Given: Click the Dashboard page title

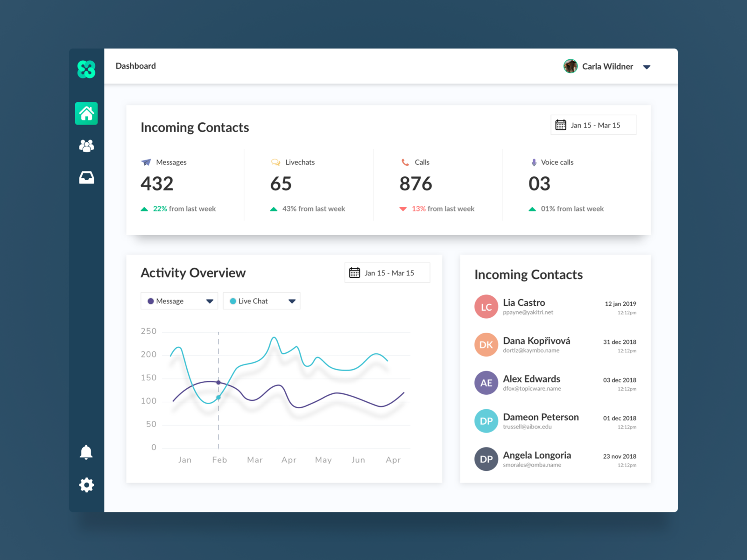Looking at the screenshot, I should (136, 66).
